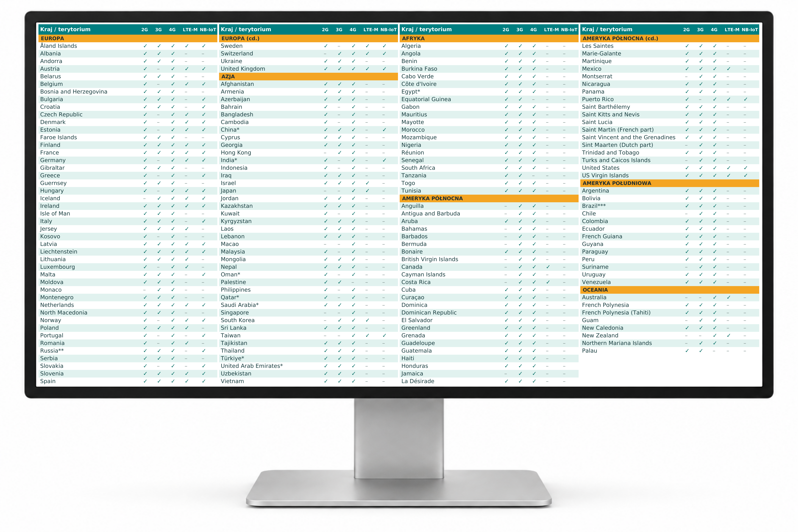This screenshot has height=532, width=798.
Task: Click the LTE-M checkmark for New Zealand
Action: pyautogui.click(x=729, y=336)
